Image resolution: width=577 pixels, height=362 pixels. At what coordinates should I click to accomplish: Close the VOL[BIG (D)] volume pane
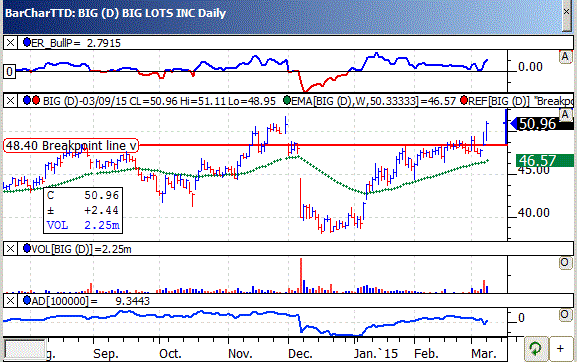point(10,249)
